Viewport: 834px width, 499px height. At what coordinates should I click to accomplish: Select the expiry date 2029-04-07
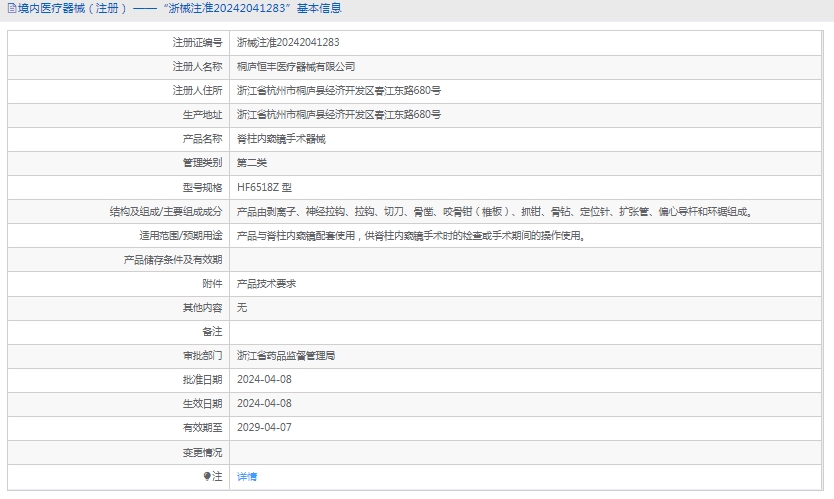tap(264, 428)
